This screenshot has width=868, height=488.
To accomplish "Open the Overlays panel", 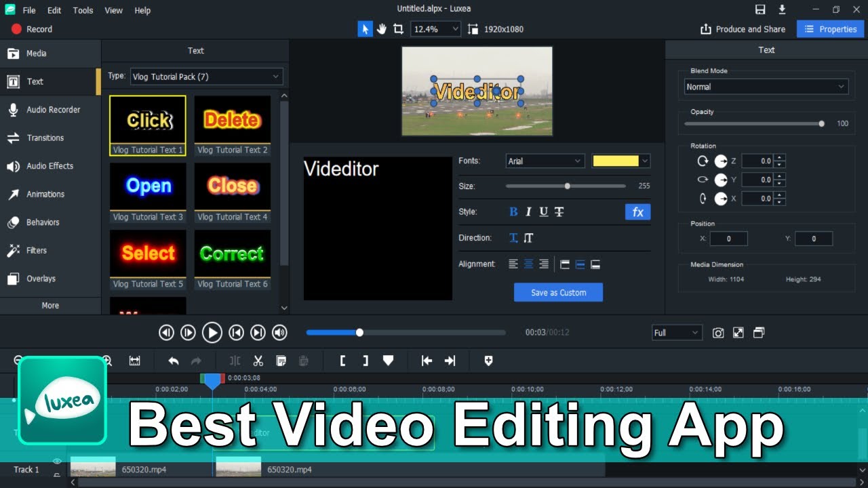I will click(x=50, y=279).
